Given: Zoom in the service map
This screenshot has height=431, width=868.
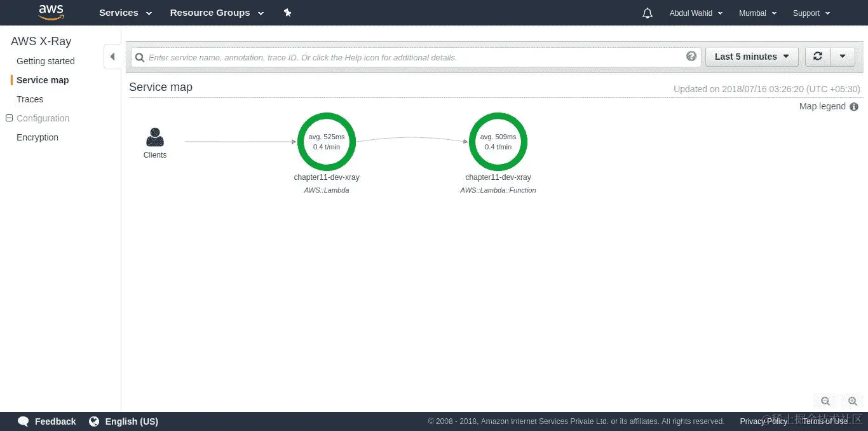Looking at the screenshot, I should point(853,401).
